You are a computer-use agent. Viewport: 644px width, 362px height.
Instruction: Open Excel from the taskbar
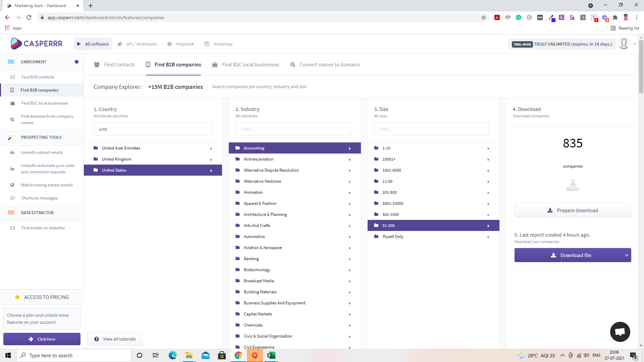(271, 355)
